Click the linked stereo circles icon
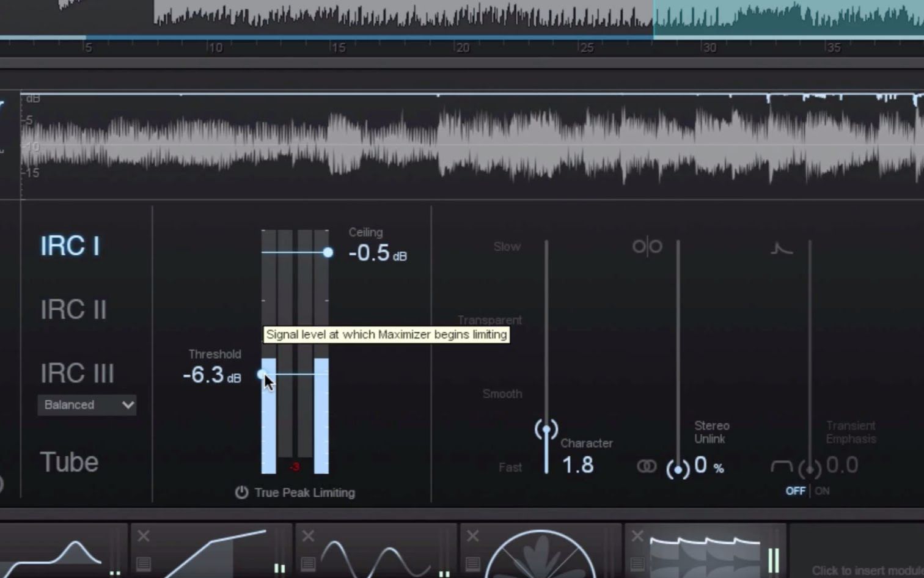 (x=647, y=467)
